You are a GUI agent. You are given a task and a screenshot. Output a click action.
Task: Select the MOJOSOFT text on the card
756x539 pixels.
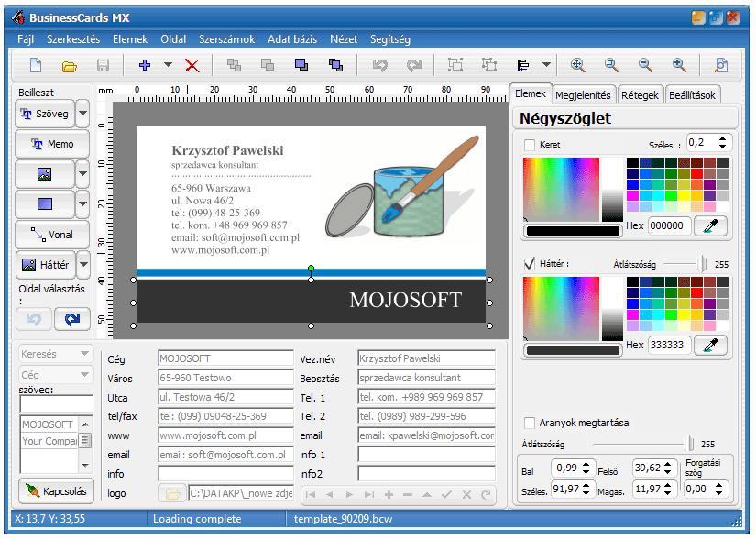(405, 300)
